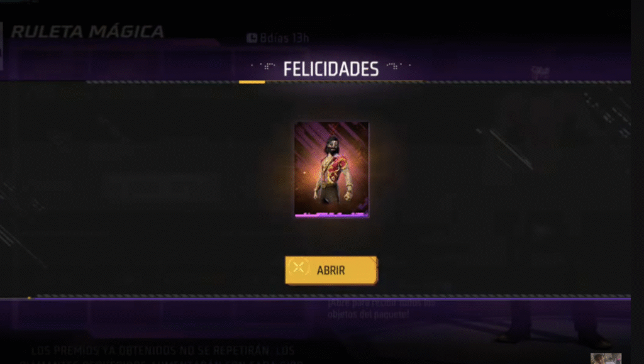The width and height of the screenshot is (644, 364).
Task: Click the dotted ornament left of FELICIDADES
Action: coord(264,66)
